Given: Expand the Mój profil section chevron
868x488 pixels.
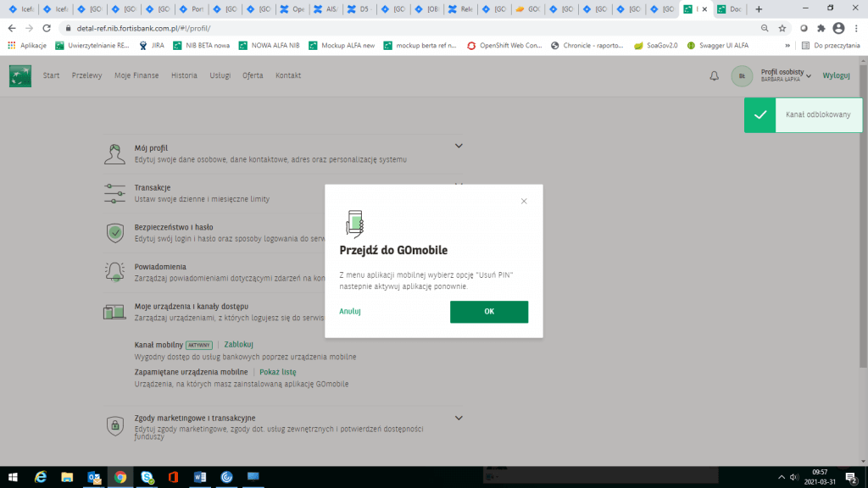Looking at the screenshot, I should click(459, 146).
